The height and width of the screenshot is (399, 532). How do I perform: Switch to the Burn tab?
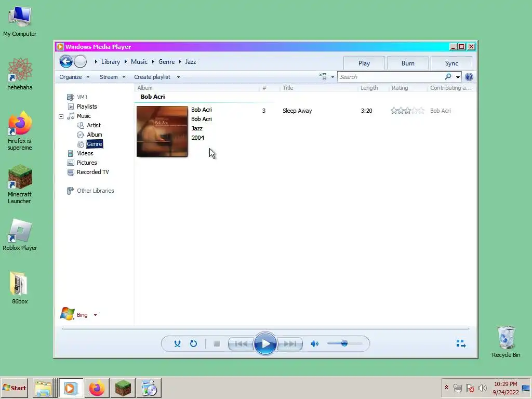[408, 63]
